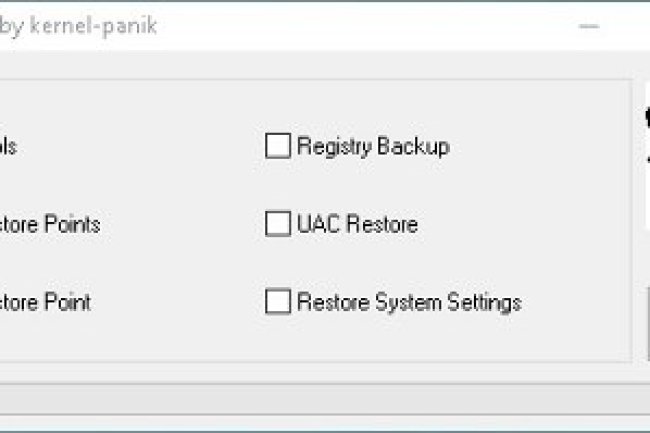The height and width of the screenshot is (433, 650).
Task: Enable the Registry Backup checkbox
Action: pos(277,146)
